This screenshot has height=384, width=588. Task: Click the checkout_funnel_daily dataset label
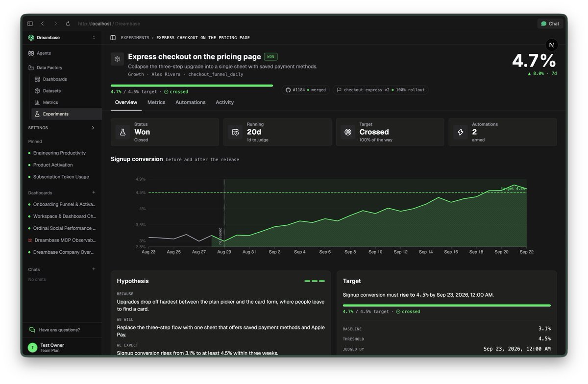coord(216,74)
